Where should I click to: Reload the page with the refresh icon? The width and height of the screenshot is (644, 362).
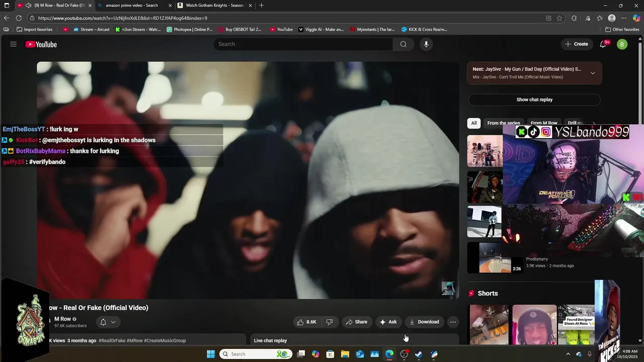(x=19, y=18)
